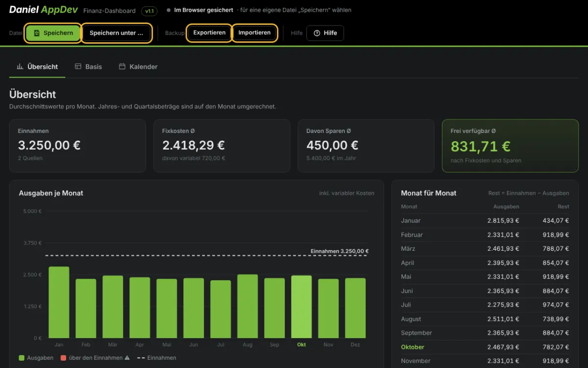Image resolution: width=588 pixels, height=368 pixels.
Task: Click the September row in month table
Action: pyautogui.click(x=485, y=333)
